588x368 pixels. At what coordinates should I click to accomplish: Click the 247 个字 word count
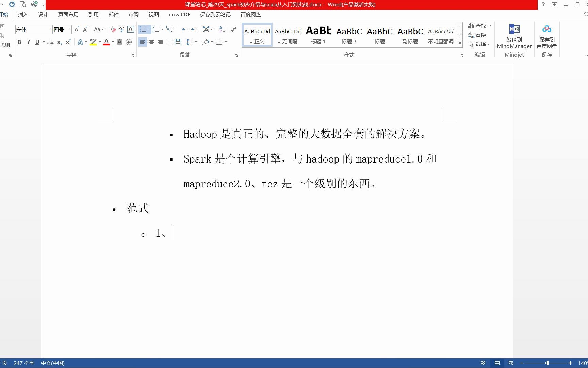coord(24,363)
